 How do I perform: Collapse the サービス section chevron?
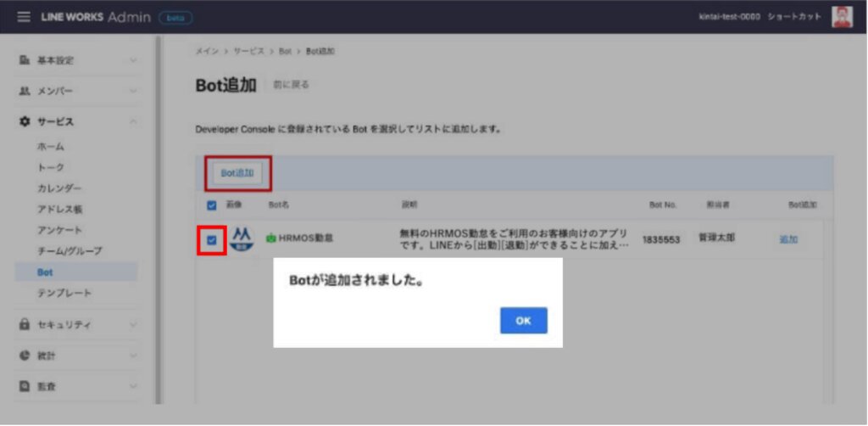coord(133,121)
